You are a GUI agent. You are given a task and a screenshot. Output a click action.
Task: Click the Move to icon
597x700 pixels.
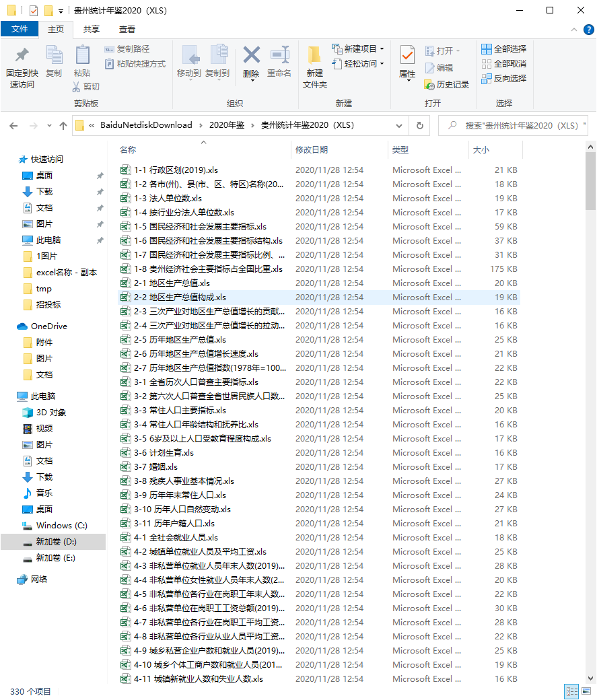[190, 55]
